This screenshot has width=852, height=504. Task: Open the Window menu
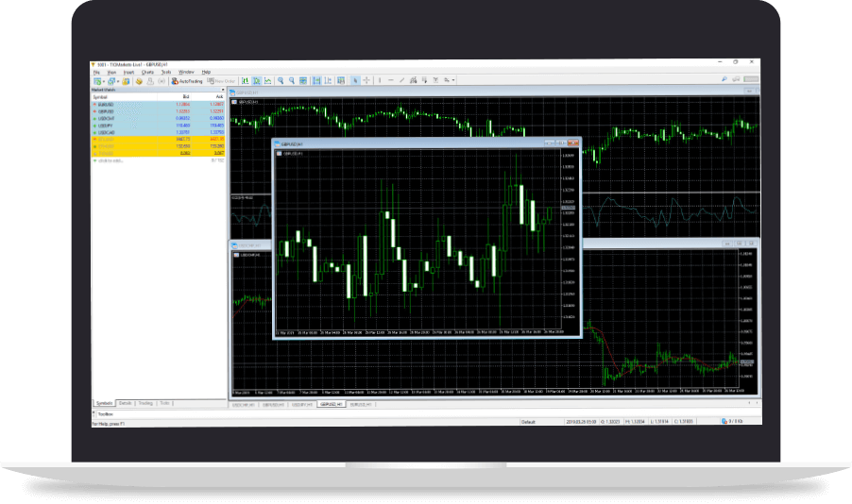(x=186, y=72)
